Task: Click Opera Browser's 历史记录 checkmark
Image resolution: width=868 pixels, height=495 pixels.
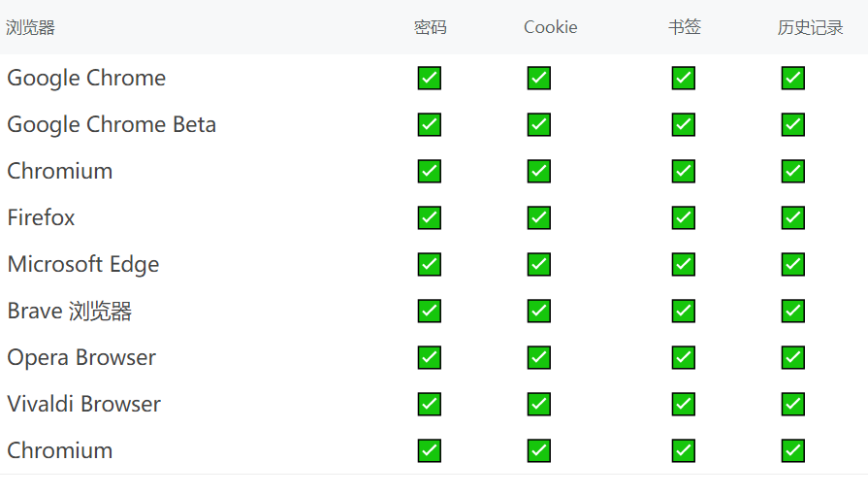Action: [793, 357]
